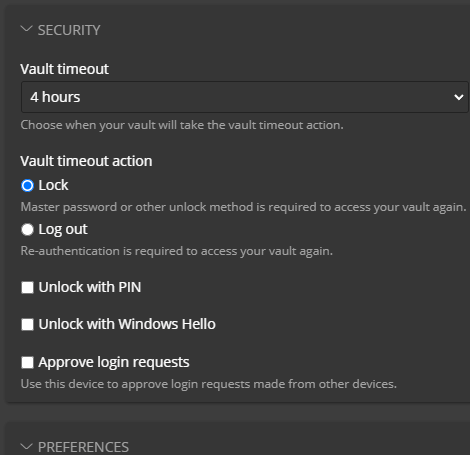Click the "Lock" option label
This screenshot has height=455, width=470.
[x=53, y=185]
